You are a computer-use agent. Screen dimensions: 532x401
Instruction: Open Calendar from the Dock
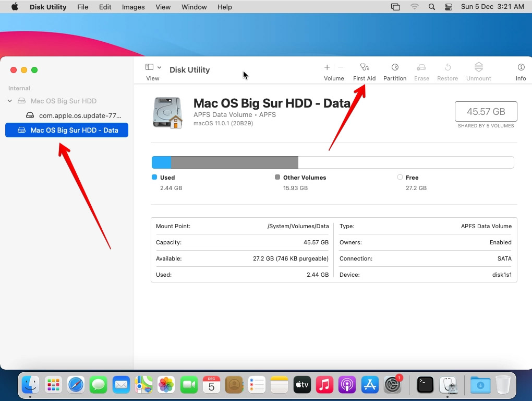point(211,385)
